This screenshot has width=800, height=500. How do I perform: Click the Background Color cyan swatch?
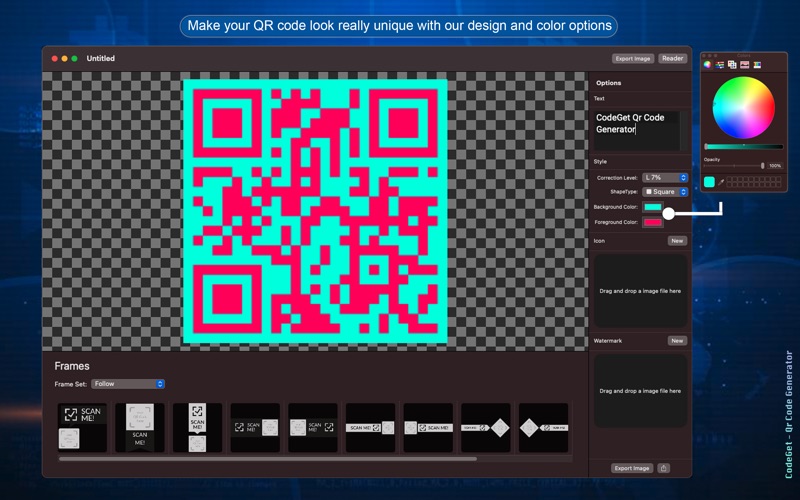pyautogui.click(x=653, y=207)
